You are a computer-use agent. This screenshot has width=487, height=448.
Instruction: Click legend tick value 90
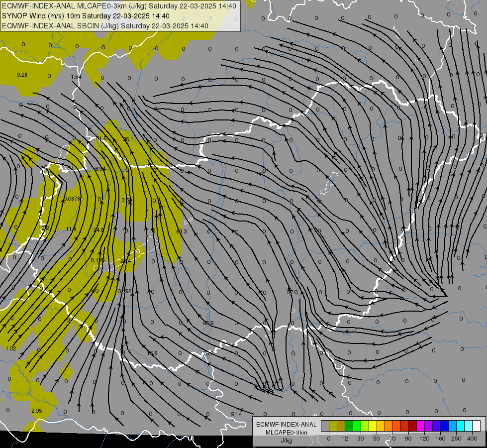pyautogui.click(x=408, y=439)
